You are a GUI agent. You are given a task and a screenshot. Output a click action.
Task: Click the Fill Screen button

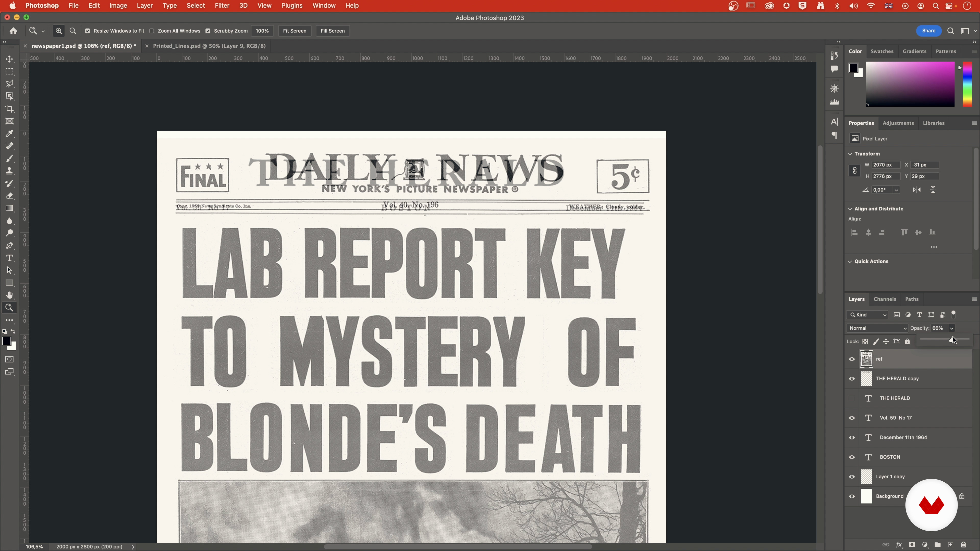(x=333, y=31)
